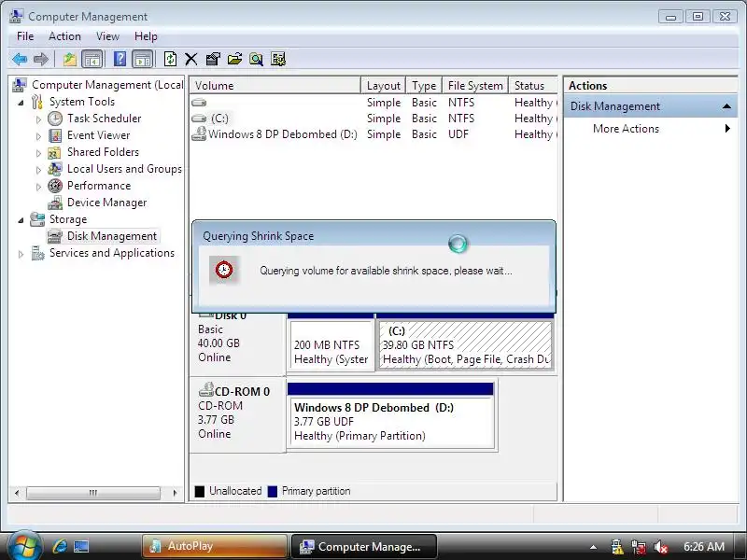Switch to the AutoPlay taskbar button

(215, 546)
